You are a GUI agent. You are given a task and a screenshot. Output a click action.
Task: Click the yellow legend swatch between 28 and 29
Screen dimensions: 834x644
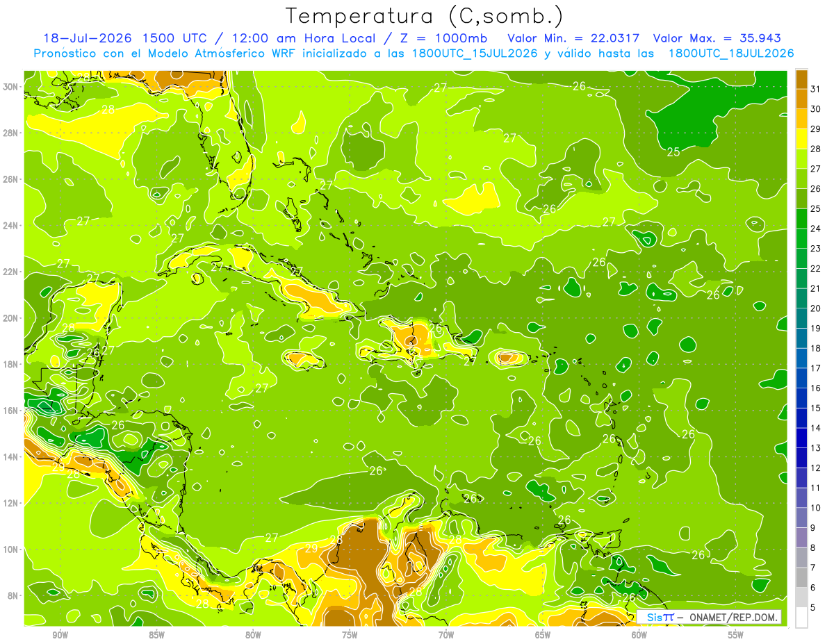(x=801, y=139)
